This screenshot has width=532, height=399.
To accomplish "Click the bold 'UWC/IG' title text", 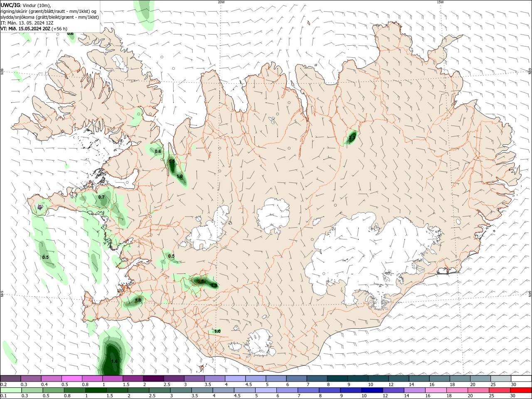I will (x=10, y=5).
